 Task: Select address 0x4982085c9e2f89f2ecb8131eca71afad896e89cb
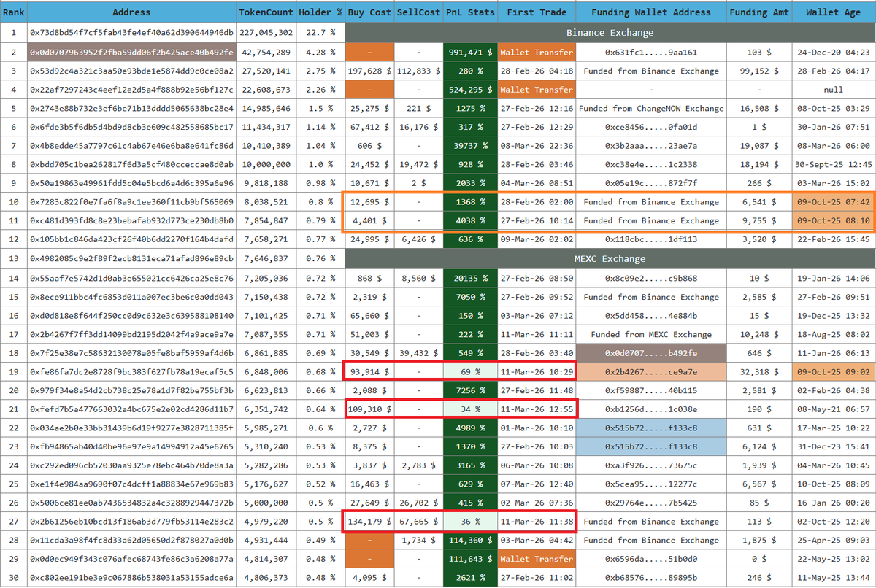point(131,258)
